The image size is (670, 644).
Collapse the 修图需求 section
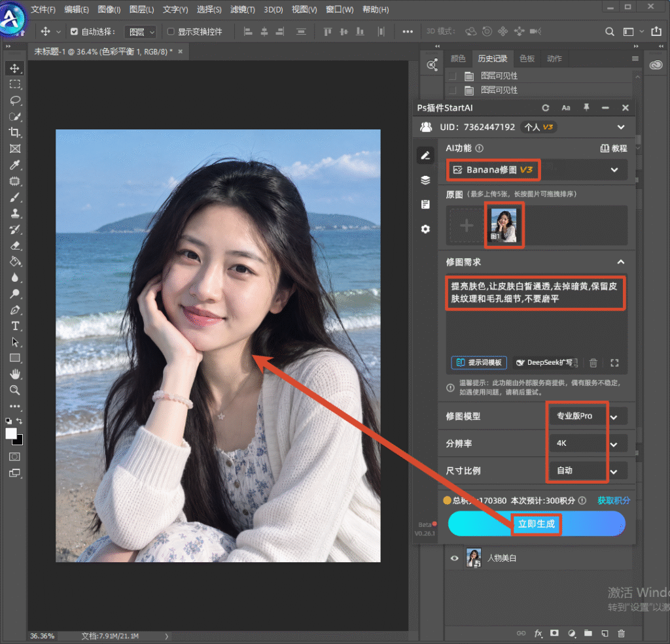[620, 262]
